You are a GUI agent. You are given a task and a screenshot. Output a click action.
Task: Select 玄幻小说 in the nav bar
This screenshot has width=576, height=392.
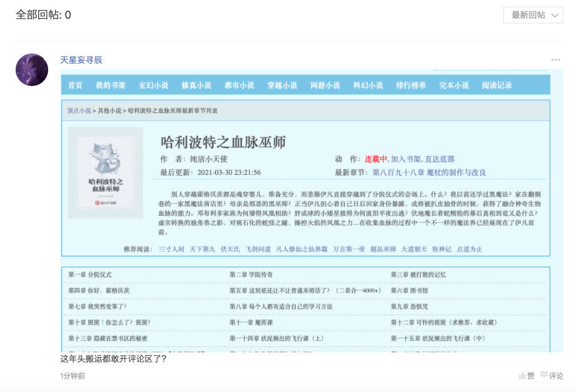(153, 85)
